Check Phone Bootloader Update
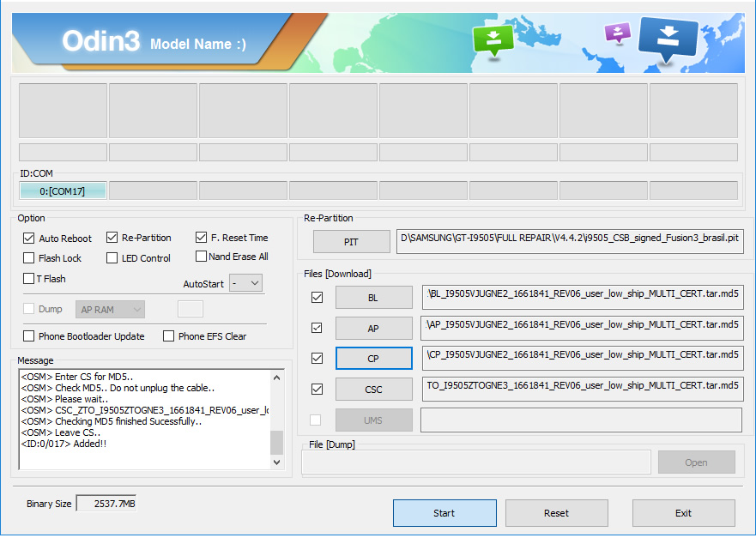Image resolution: width=756 pixels, height=556 pixels. [29, 336]
